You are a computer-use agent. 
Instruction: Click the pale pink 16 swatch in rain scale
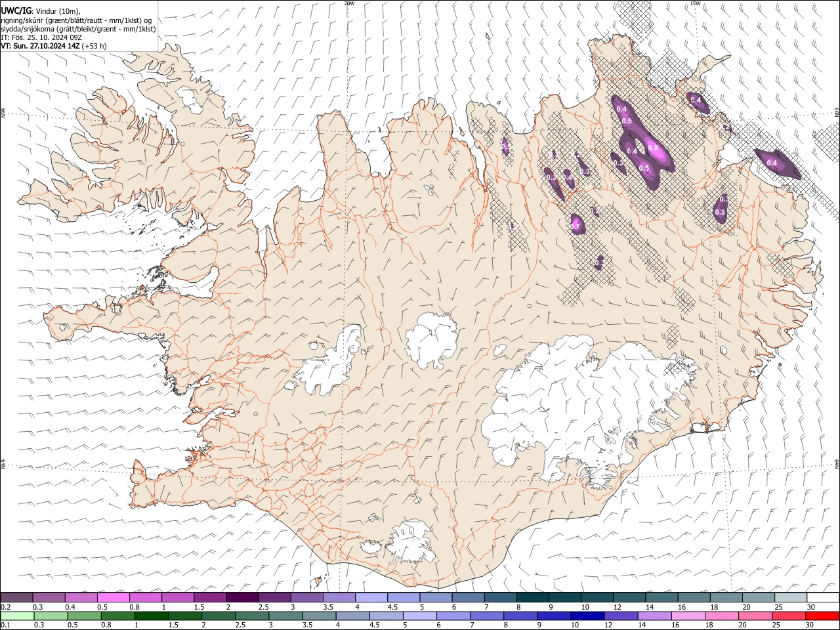688,616
